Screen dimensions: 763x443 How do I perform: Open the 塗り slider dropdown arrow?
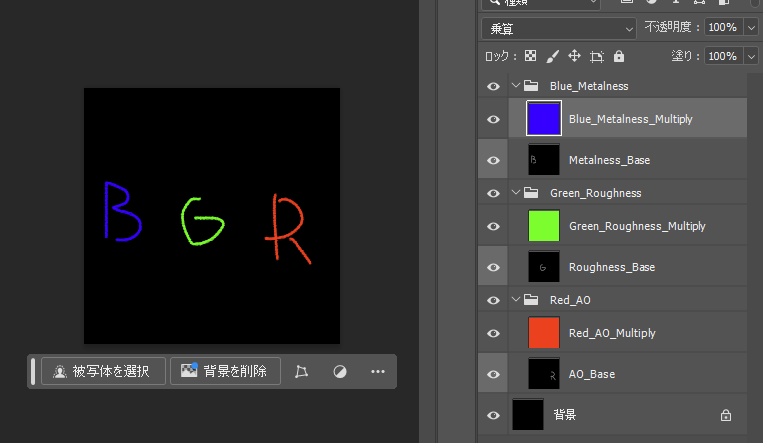coord(751,56)
